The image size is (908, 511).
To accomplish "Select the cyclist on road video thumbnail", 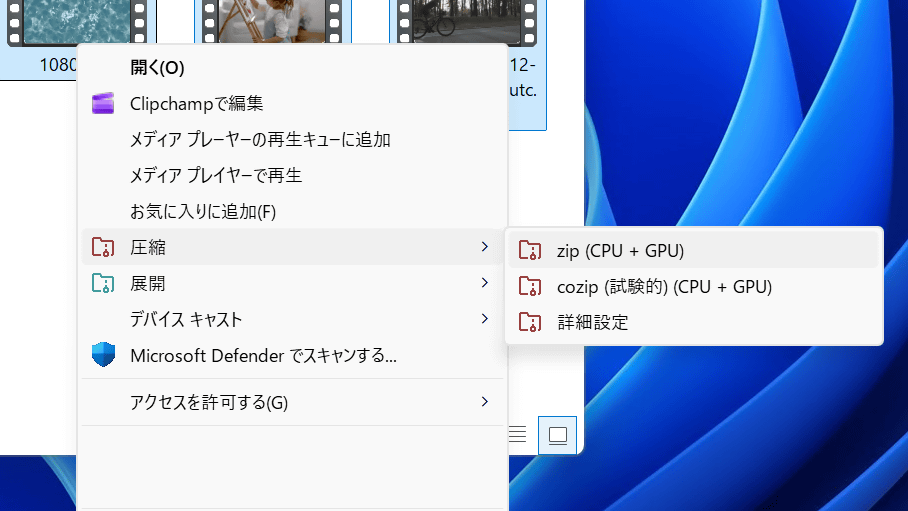I will (x=460, y=20).
